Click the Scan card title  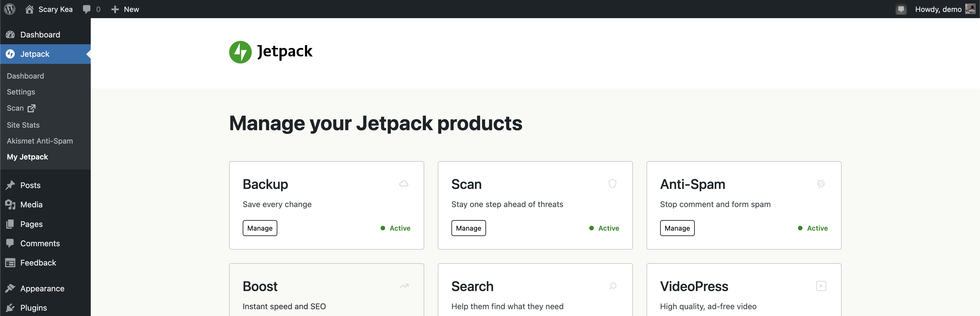(x=466, y=184)
